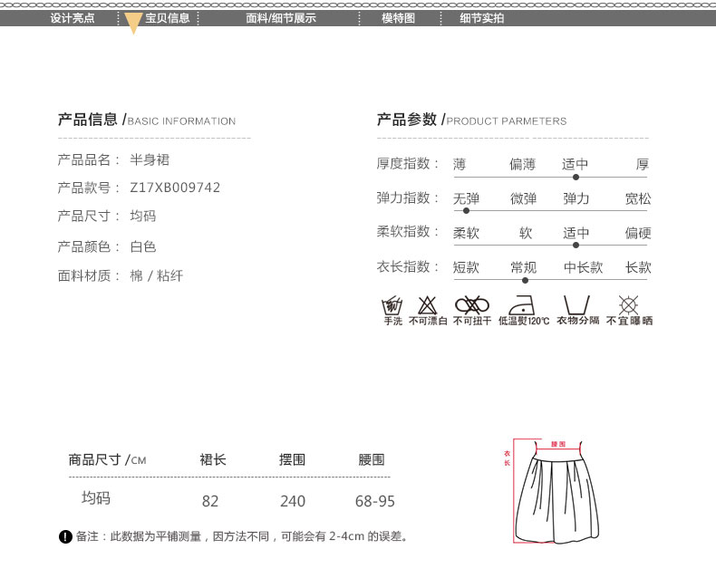716x588 pixels.
Task: Click the 裙长 column header
Action: (x=213, y=459)
